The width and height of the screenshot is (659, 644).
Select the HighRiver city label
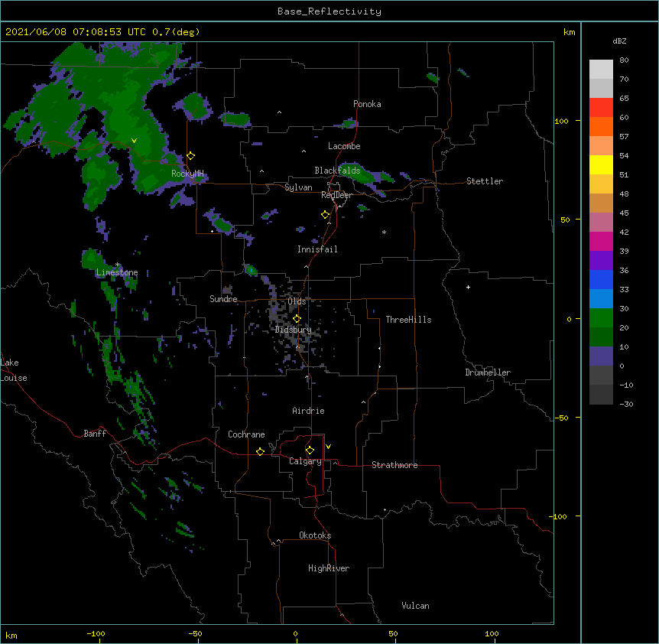pyautogui.click(x=329, y=568)
